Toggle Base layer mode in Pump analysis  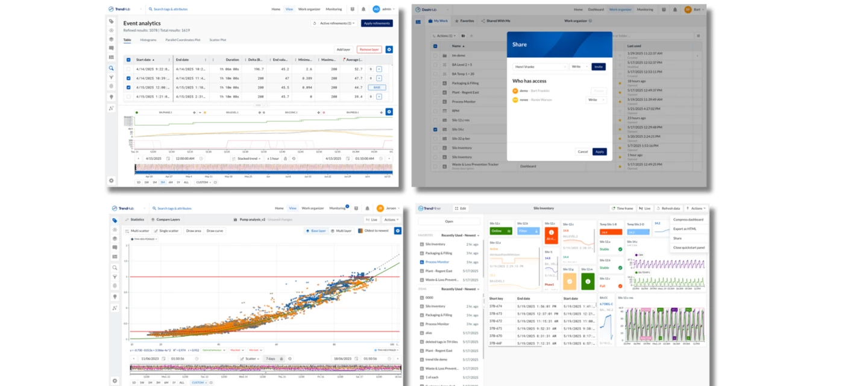tap(316, 231)
